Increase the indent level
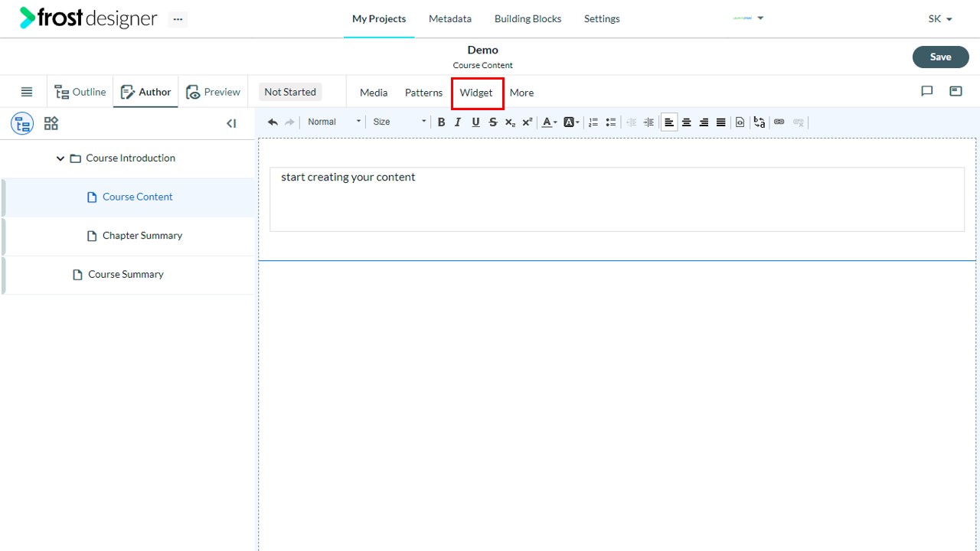980x551 pixels. pos(649,122)
